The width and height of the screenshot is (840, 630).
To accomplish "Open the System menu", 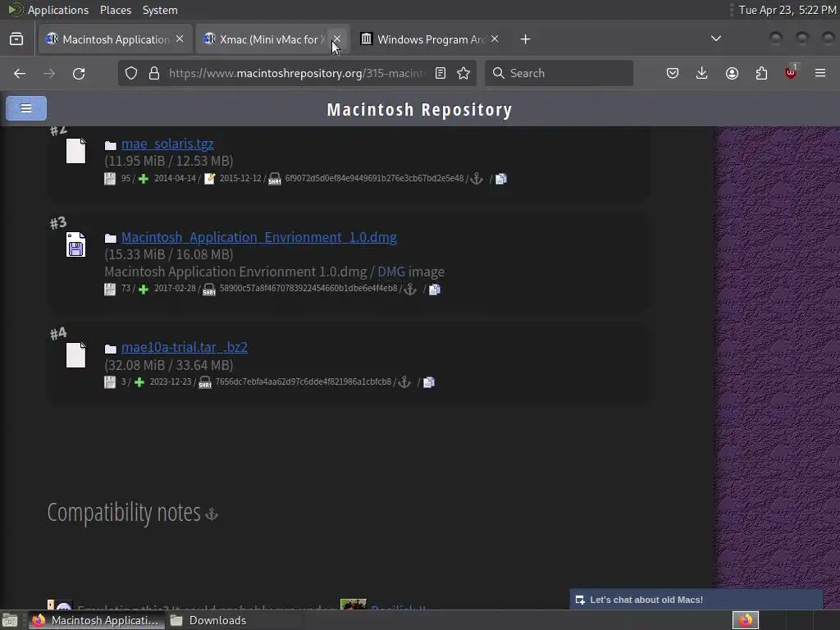I will (160, 10).
